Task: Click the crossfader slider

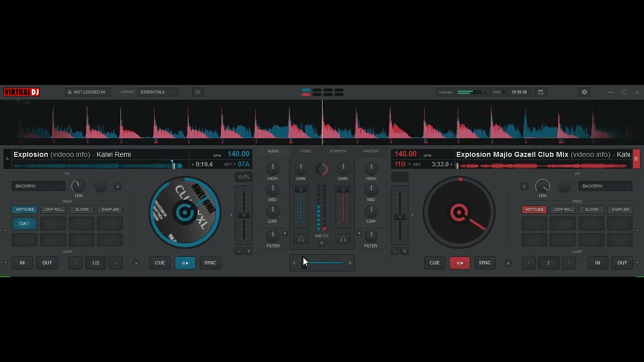Action: 322,263
